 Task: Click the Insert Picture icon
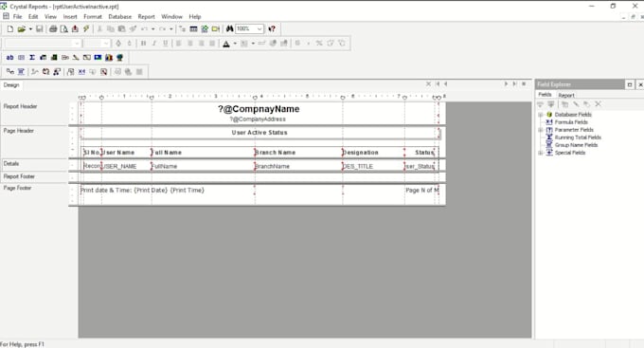[98, 58]
